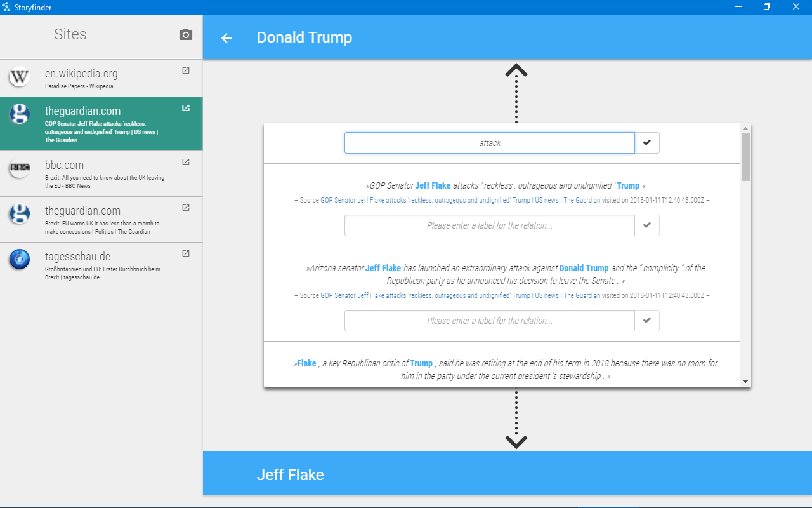Close the Storyfinder window

(x=796, y=7)
